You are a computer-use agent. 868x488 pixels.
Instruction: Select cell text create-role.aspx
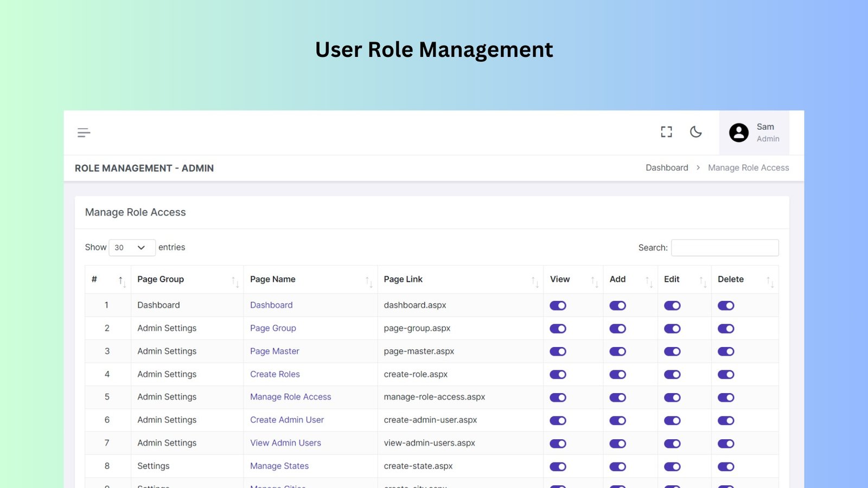(x=416, y=374)
